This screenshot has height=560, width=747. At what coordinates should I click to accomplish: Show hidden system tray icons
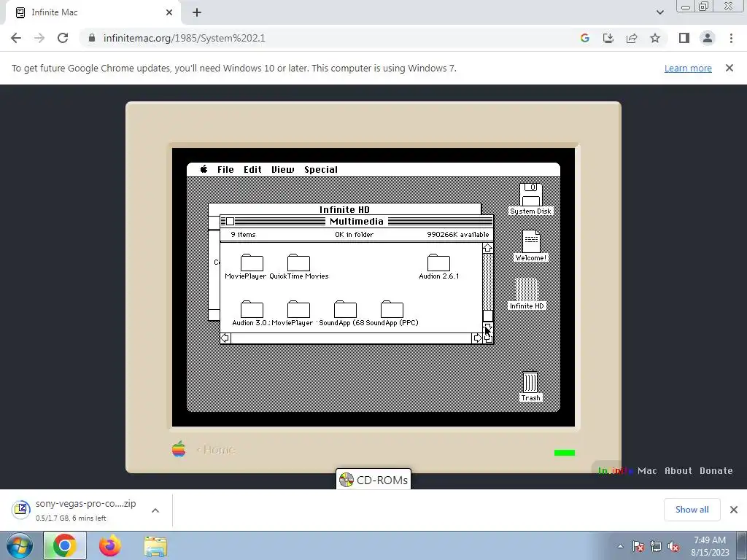point(620,546)
